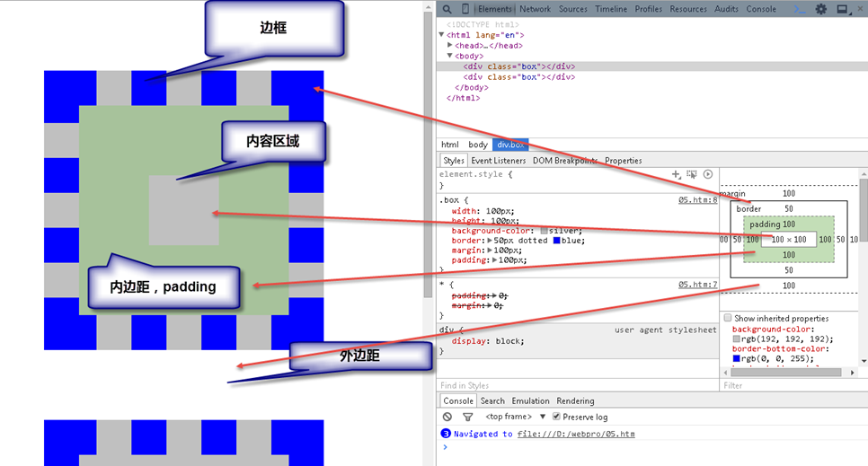Select the second div class="box" row

[x=652, y=77]
